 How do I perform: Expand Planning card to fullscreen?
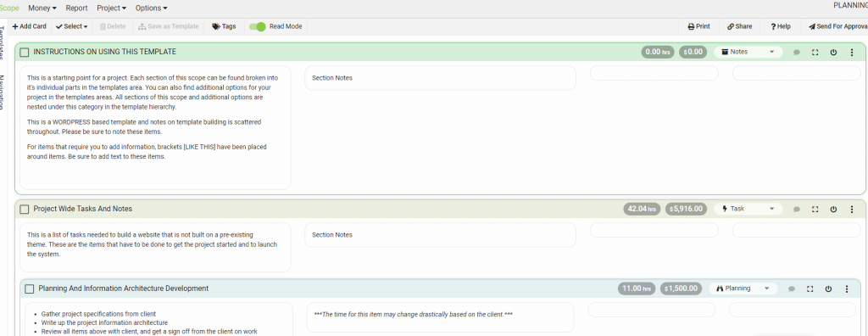click(810, 288)
